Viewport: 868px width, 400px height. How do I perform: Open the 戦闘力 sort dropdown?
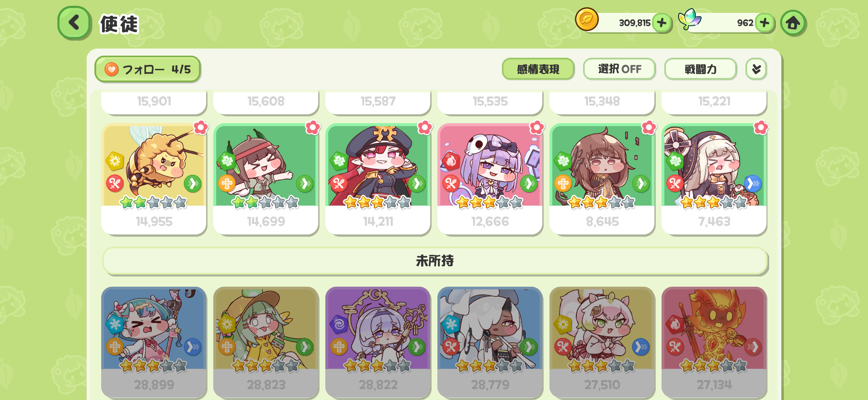[x=701, y=69]
